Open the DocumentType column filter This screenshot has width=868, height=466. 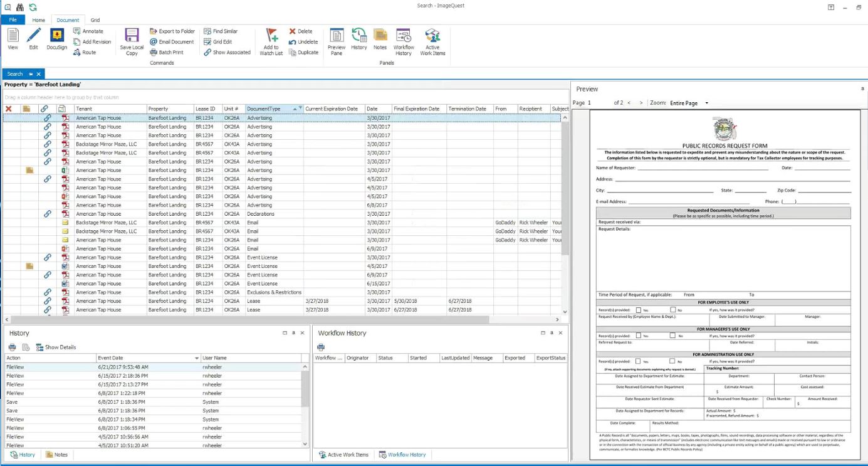(x=300, y=109)
